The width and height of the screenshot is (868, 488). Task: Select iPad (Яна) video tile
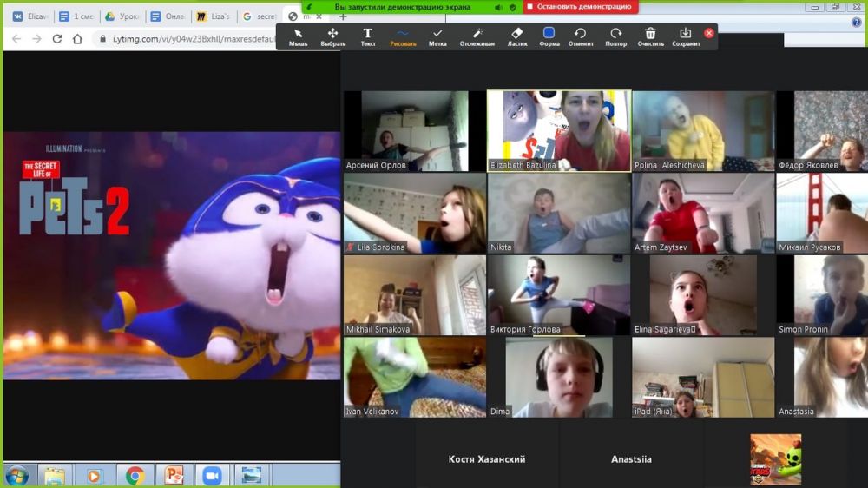(703, 377)
